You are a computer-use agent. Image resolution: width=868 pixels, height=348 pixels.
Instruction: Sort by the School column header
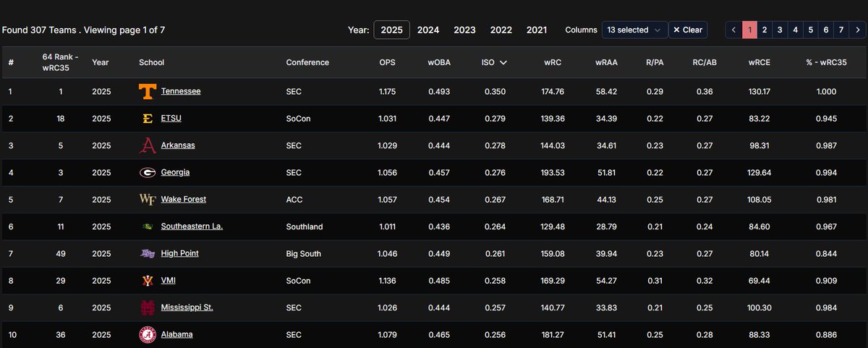pyautogui.click(x=151, y=62)
